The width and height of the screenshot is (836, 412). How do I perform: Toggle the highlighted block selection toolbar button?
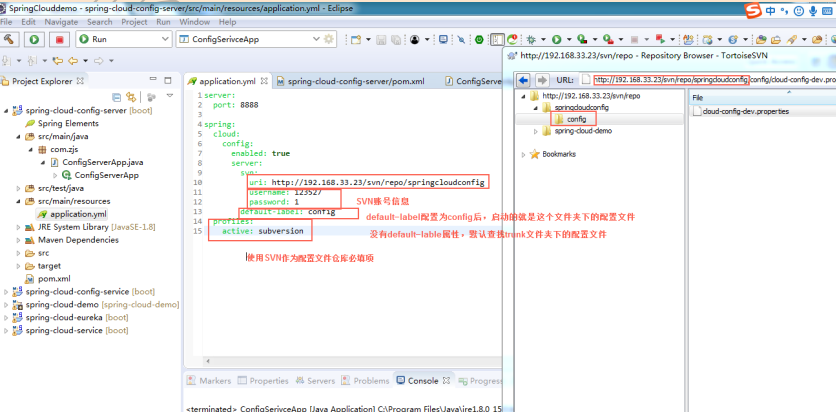click(497, 39)
